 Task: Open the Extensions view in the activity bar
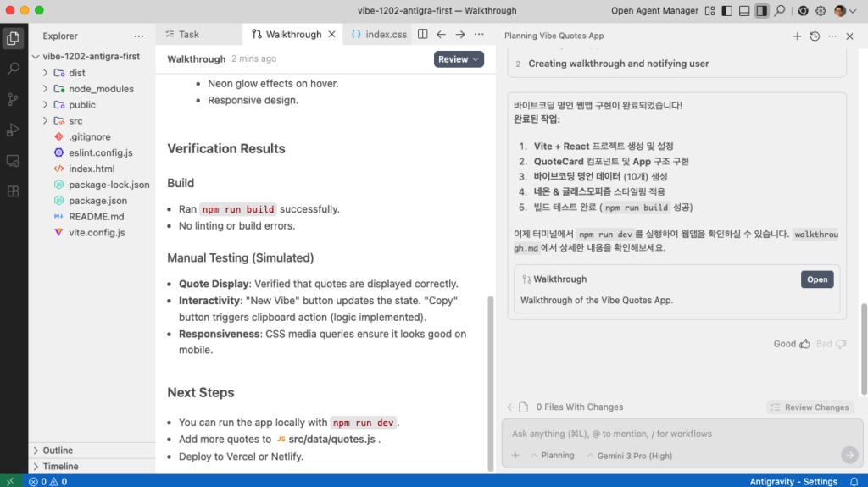[13, 191]
